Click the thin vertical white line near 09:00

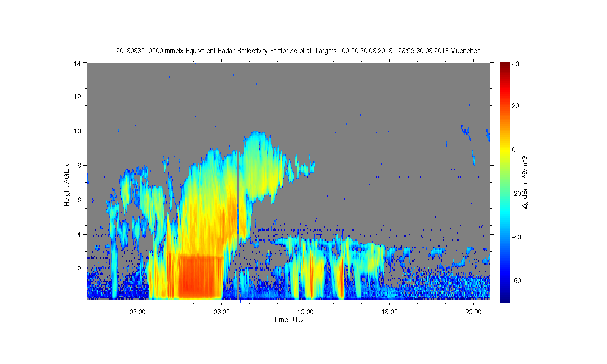pyautogui.click(x=241, y=105)
